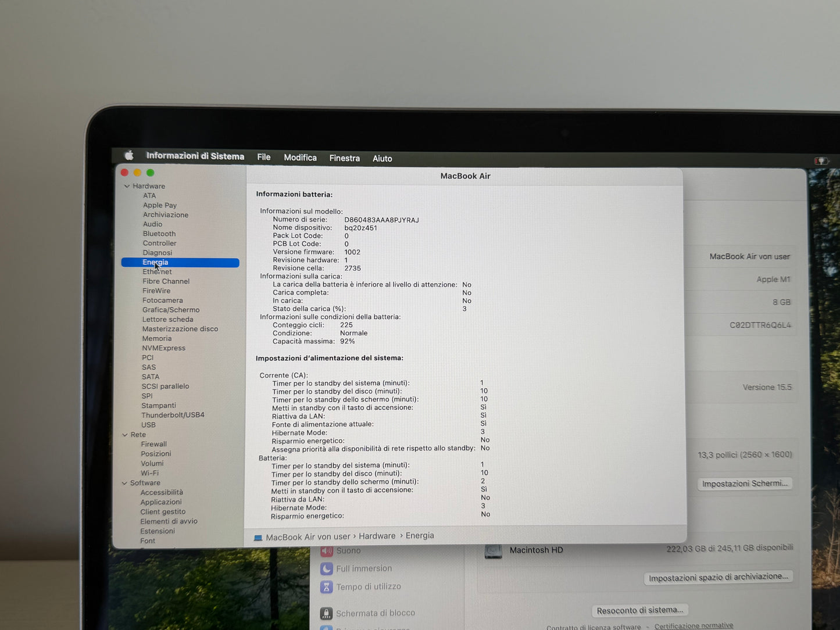
Task: Select Energia in sidebar
Action: pyautogui.click(x=180, y=263)
